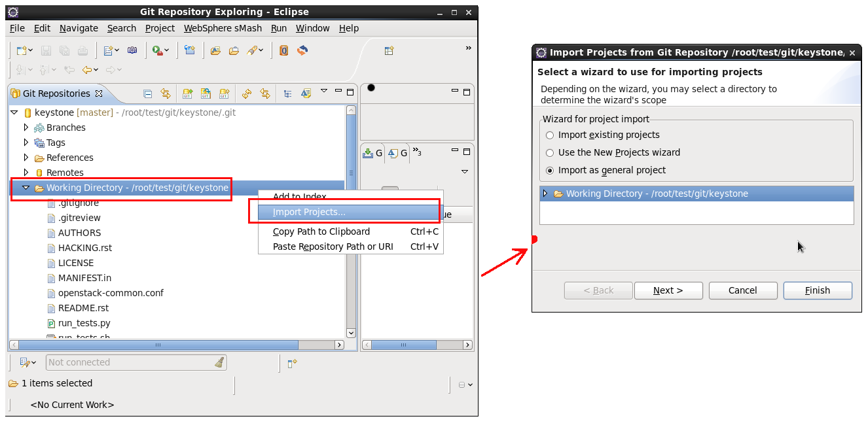Image resolution: width=868 pixels, height=425 pixels.
Task: Click the camera icon in main toolbar
Action: tap(132, 50)
